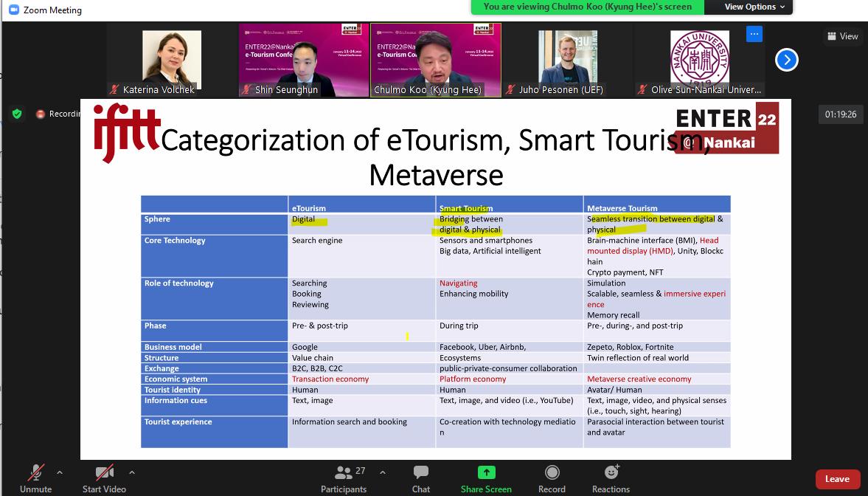
Task: Start Video camera toggle
Action: (x=104, y=478)
